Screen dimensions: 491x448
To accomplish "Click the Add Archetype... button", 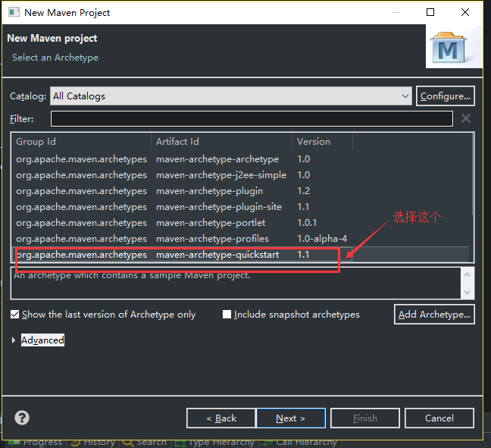I will pos(434,315).
